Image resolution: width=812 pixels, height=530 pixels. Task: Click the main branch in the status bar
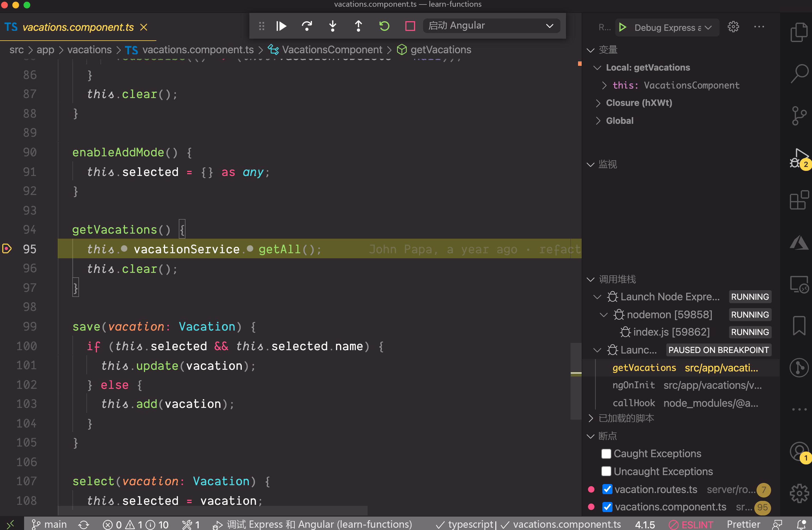pyautogui.click(x=50, y=524)
